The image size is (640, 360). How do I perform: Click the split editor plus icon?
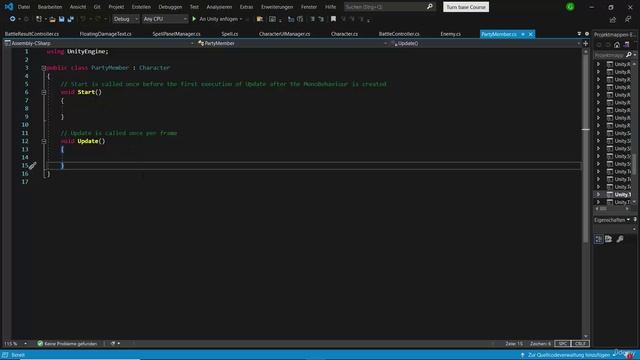point(585,43)
